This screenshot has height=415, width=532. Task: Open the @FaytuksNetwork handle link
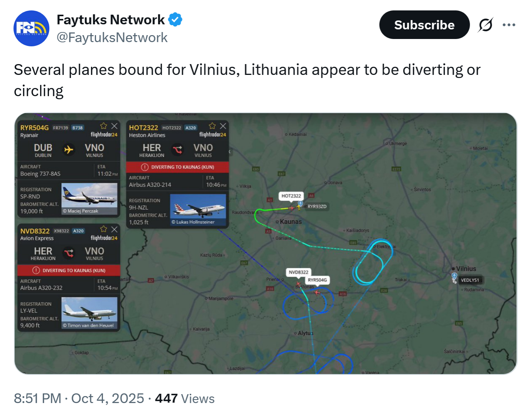pyautogui.click(x=112, y=37)
